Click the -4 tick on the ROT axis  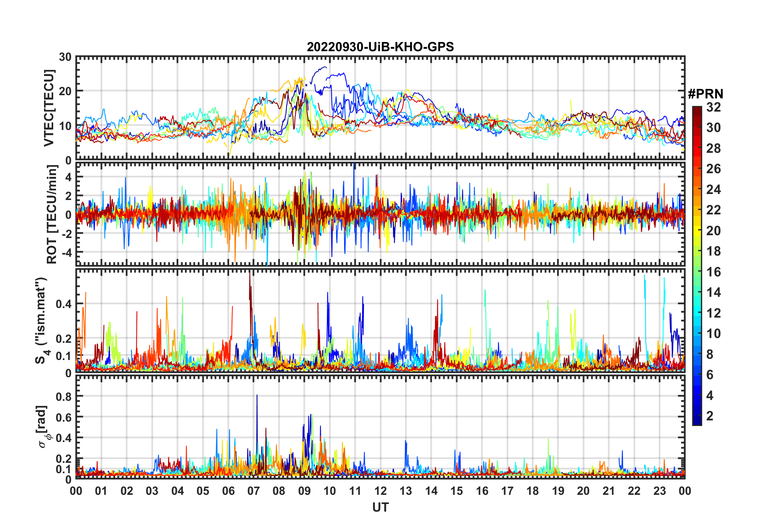66,252
